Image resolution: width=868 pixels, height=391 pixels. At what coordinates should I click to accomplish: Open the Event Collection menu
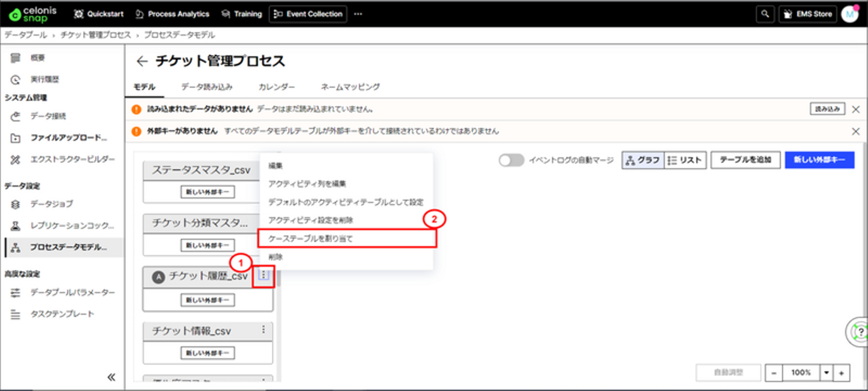[x=308, y=14]
